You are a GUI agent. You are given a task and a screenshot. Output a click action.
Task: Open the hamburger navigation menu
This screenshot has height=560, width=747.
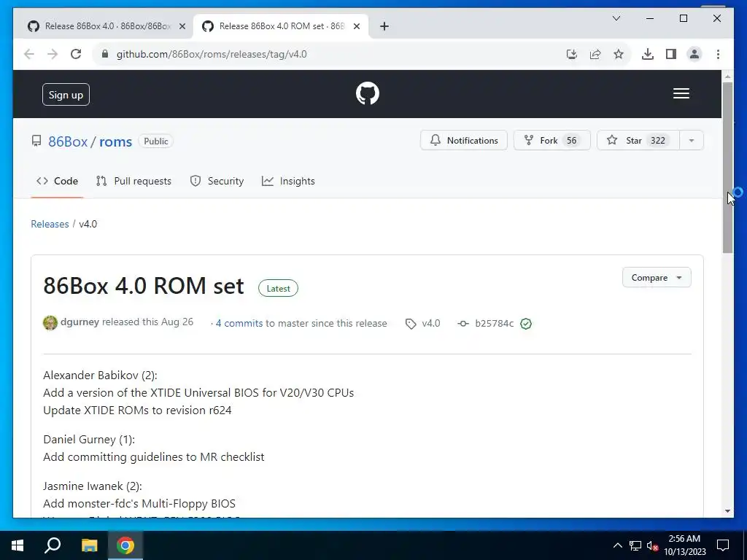coord(681,94)
